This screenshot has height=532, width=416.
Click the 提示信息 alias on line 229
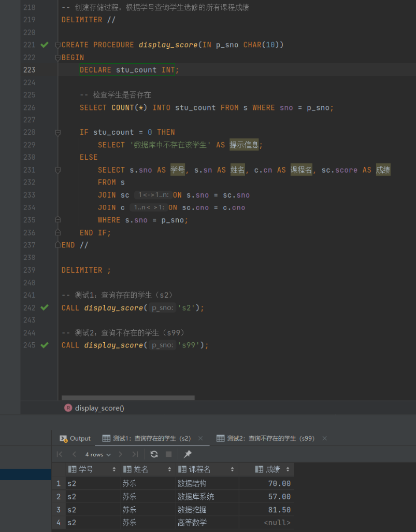[x=244, y=145]
